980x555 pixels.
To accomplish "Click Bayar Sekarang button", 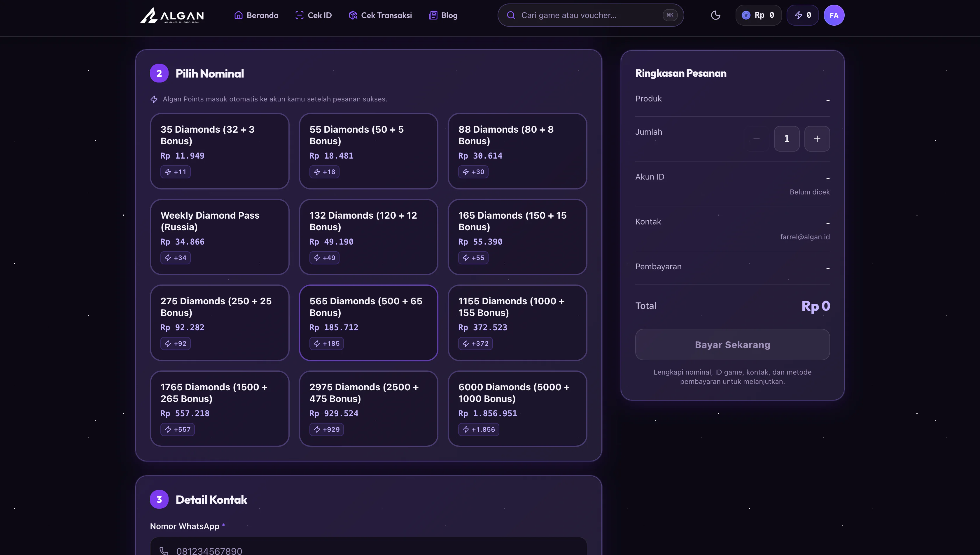I will (x=732, y=345).
